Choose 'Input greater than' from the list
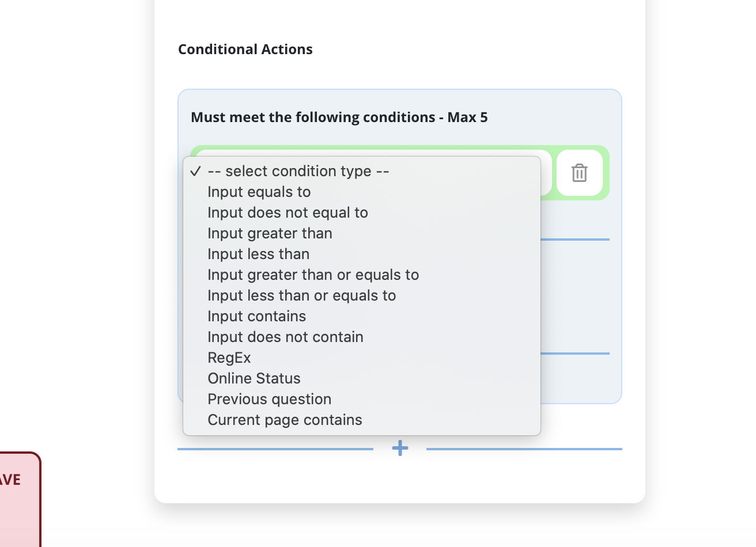Screen dimensions: 756x547 [270, 233]
